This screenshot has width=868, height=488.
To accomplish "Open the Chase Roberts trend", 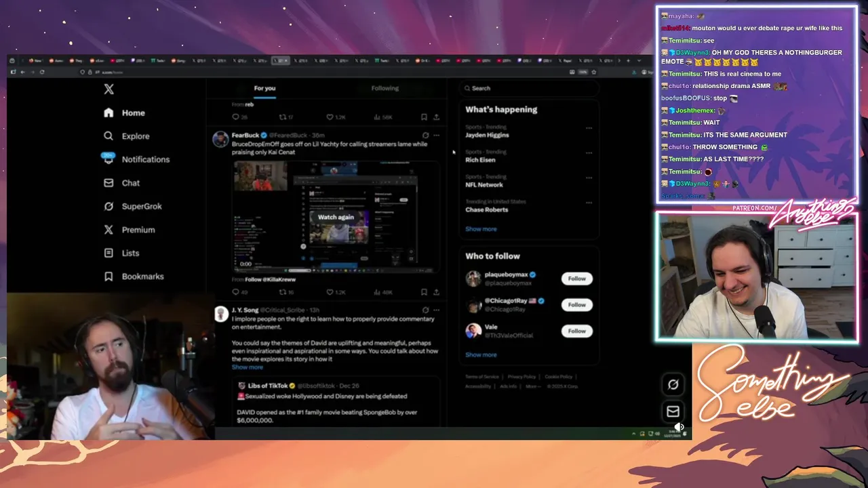I will tap(486, 210).
